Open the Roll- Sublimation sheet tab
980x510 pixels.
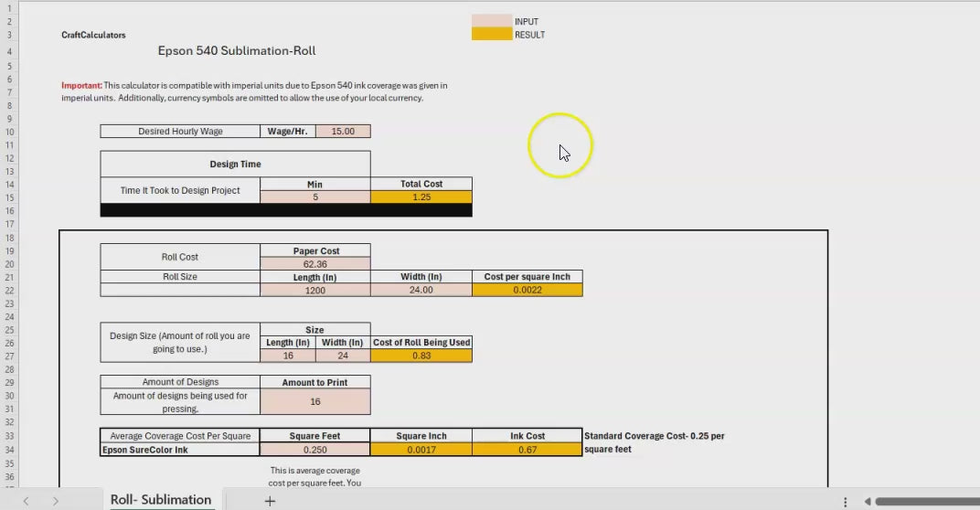161,500
